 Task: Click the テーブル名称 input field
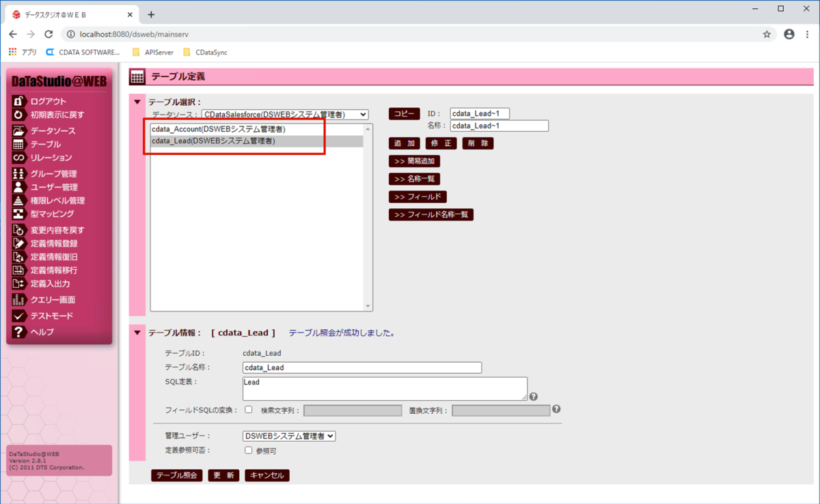[x=362, y=367]
